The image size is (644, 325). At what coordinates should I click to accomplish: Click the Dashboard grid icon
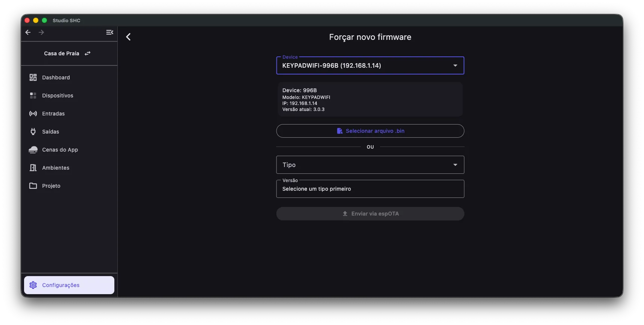33,77
